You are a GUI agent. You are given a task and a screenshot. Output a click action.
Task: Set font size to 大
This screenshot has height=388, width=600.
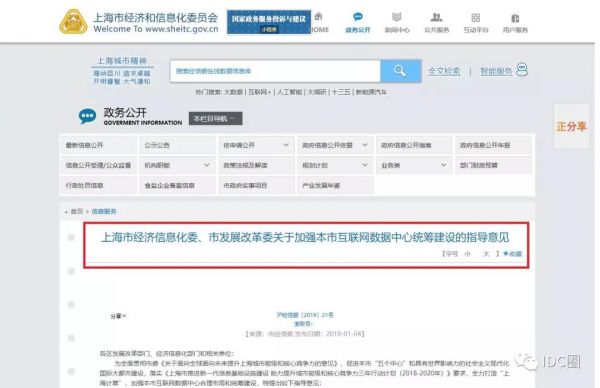click(x=486, y=254)
